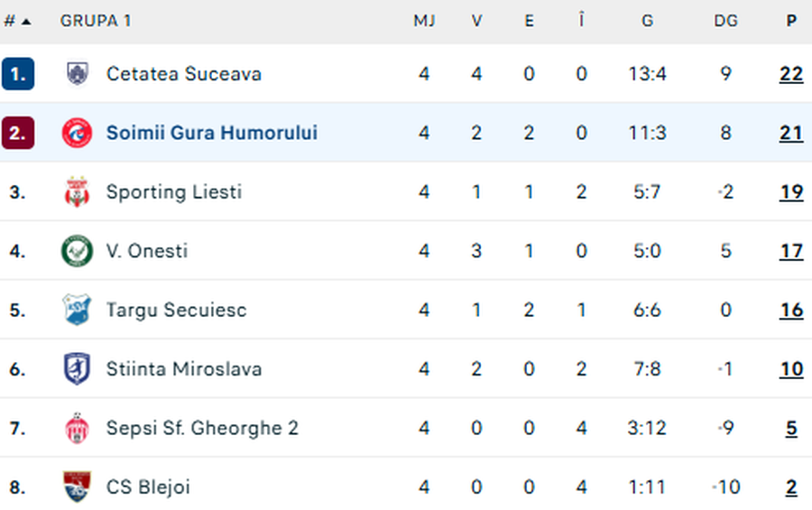Sort table by the MJ column header
Screen dimensions: 812x510
coord(424,21)
